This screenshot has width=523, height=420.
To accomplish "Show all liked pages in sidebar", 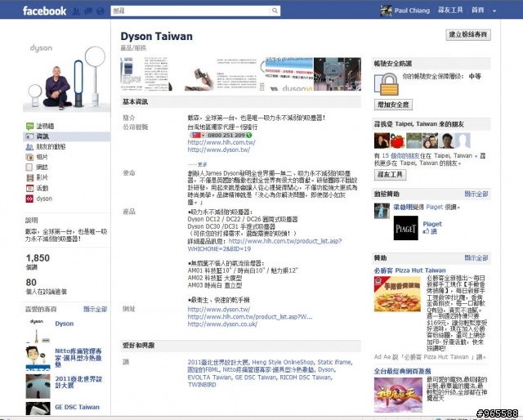I will pyautogui.click(x=96, y=309).
